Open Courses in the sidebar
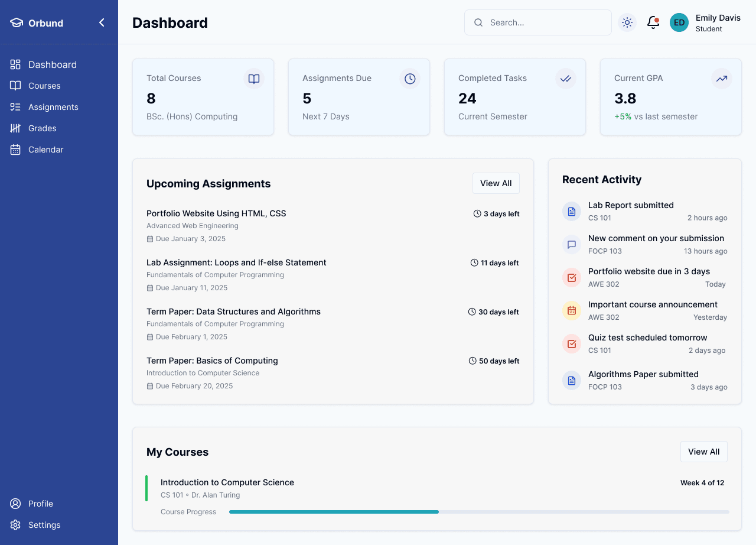Image resolution: width=756 pixels, height=545 pixels. (x=44, y=86)
